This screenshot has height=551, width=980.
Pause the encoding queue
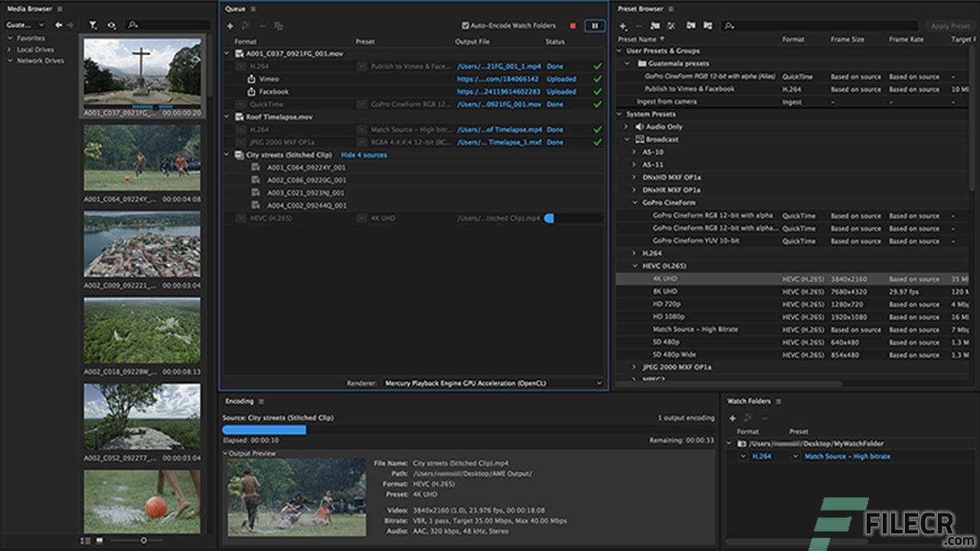(x=595, y=25)
